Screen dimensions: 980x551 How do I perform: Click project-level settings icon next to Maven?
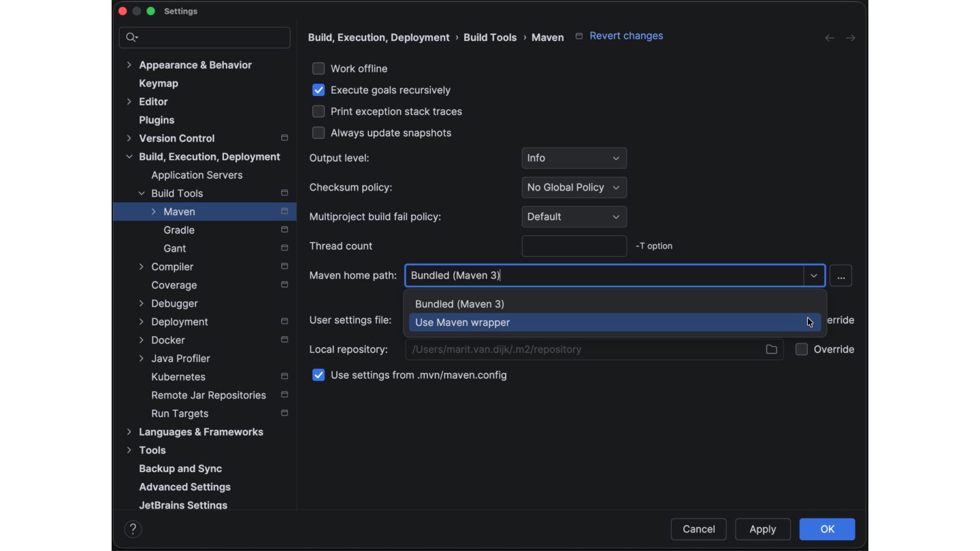click(284, 212)
